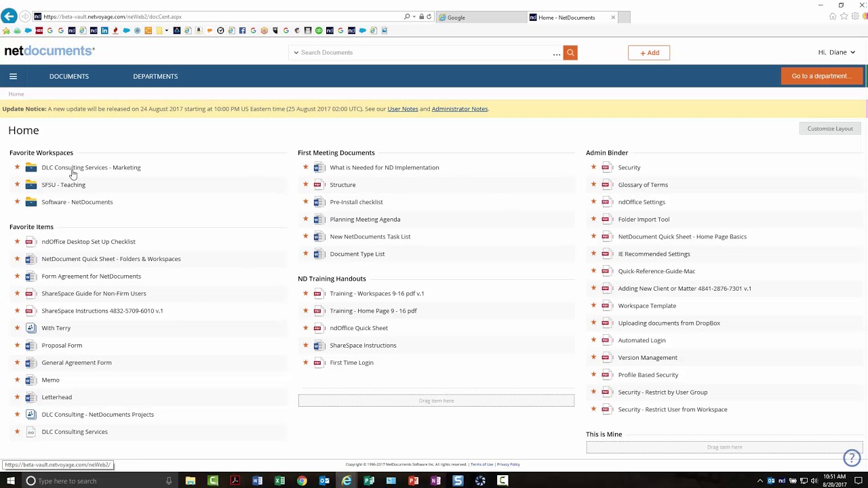Click the Word icon beside Form Agreement for NetDocuments

pos(31,277)
